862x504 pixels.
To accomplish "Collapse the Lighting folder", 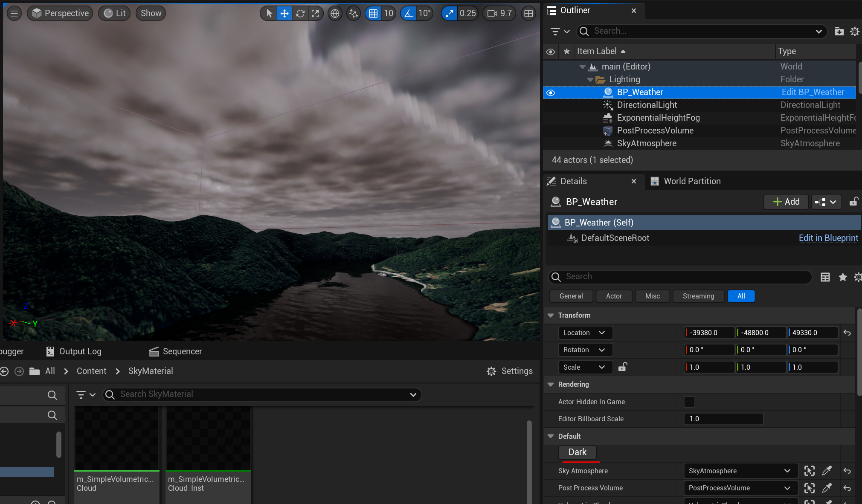I will [x=590, y=80].
